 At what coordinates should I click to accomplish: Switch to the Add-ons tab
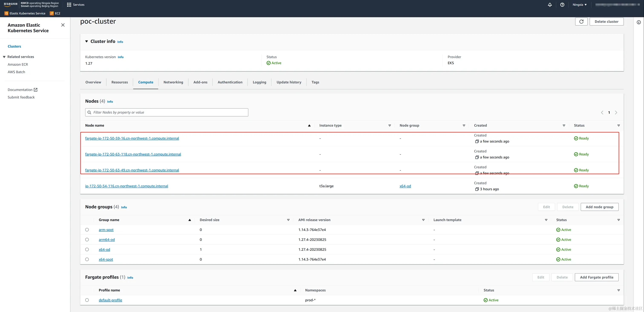200,82
